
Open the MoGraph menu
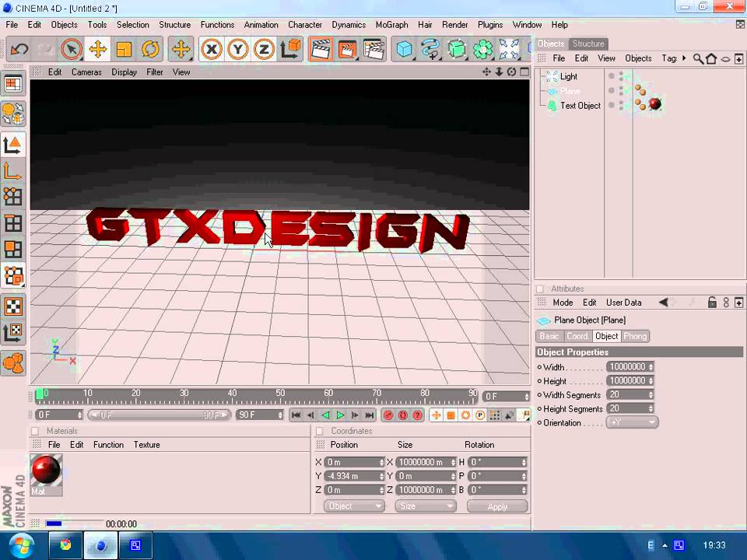[391, 25]
